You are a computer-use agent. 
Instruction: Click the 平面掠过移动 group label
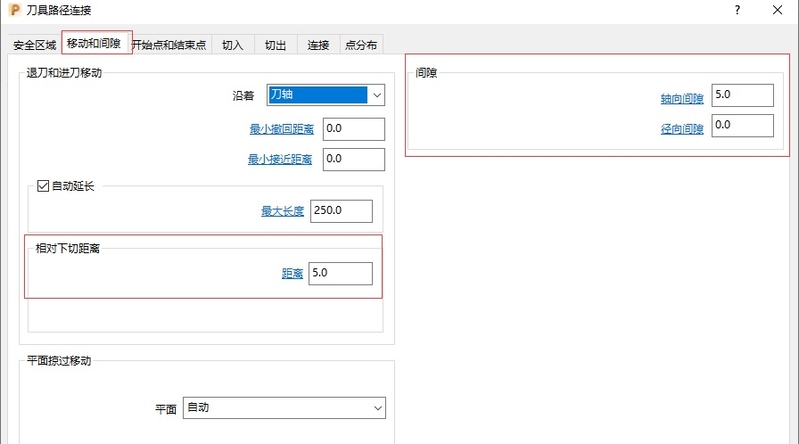coord(59,361)
